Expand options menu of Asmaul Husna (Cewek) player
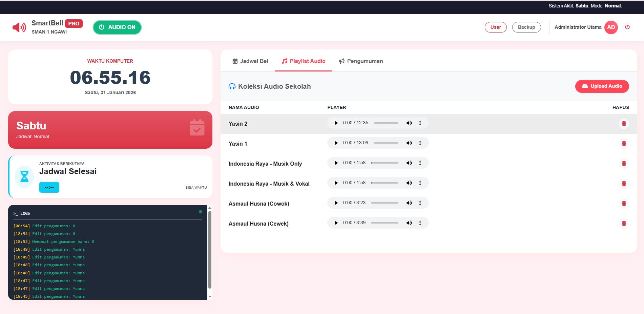 click(x=420, y=223)
